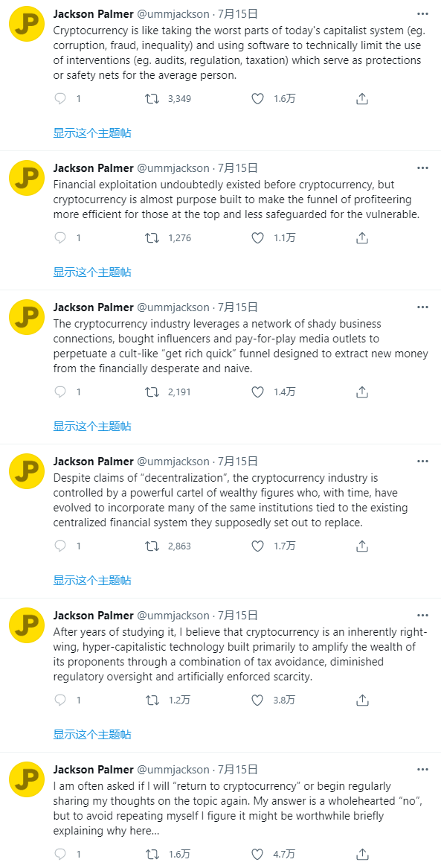Show this thread under the 2,863 retweets tweet
This screenshot has height=868, width=441.
[x=92, y=580]
